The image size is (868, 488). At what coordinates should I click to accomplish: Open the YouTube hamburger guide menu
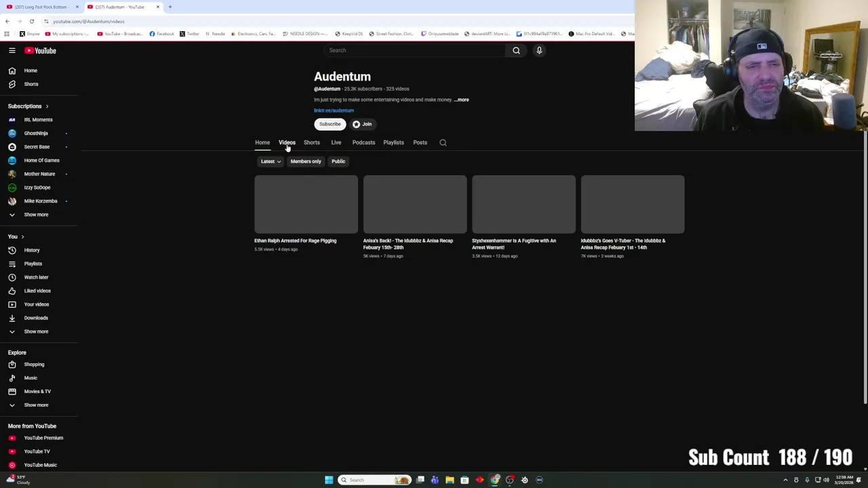pyautogui.click(x=12, y=50)
